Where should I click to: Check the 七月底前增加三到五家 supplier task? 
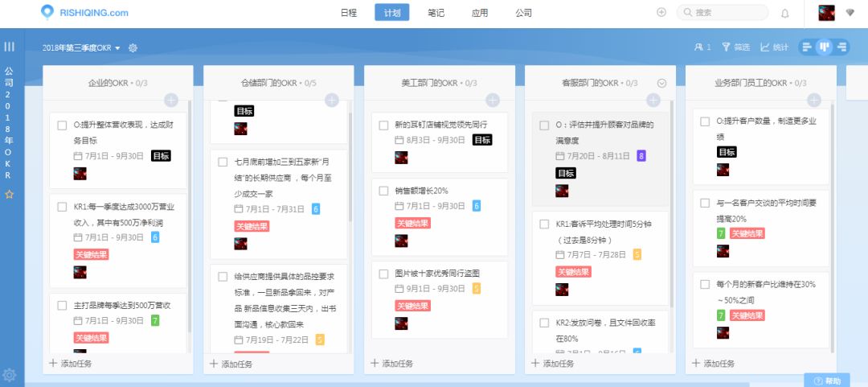coord(223,162)
